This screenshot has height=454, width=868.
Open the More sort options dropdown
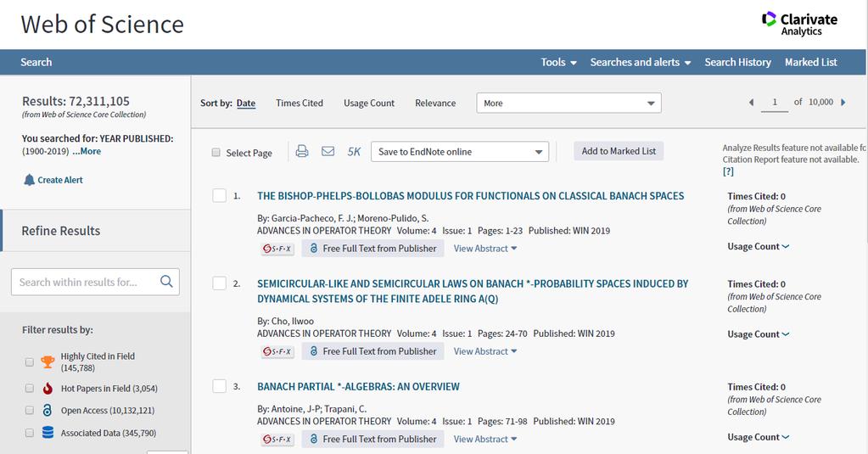(568, 103)
